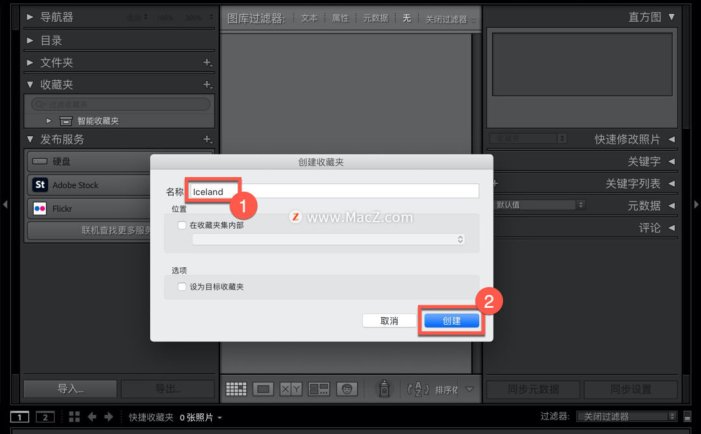Toggle the A-Z sort direction icon
This screenshot has height=434, width=701.
pos(418,389)
